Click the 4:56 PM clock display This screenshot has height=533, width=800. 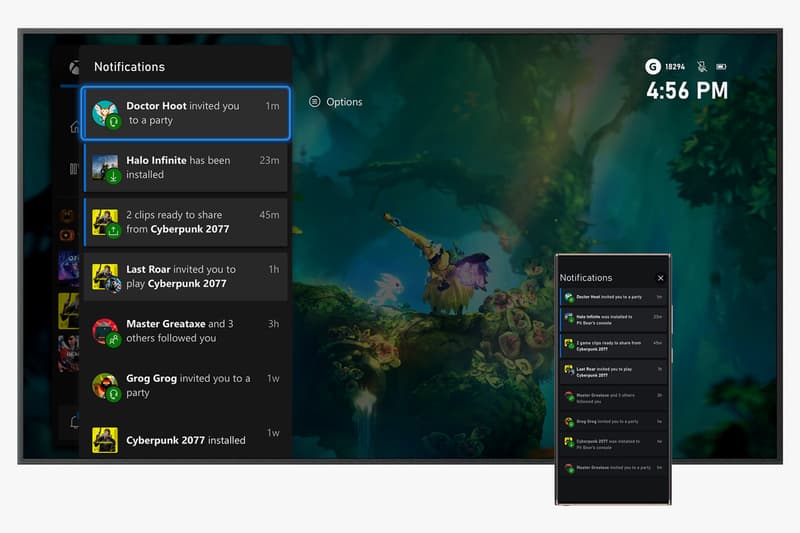pyautogui.click(x=686, y=91)
